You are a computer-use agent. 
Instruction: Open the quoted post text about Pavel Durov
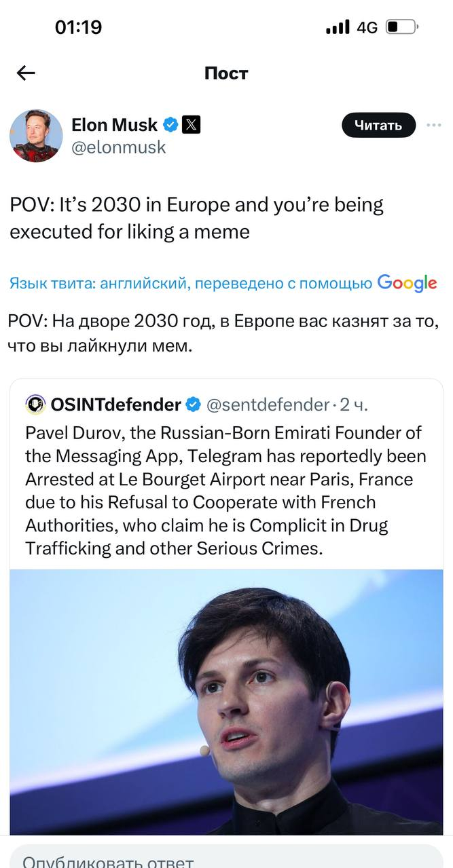[224, 490]
